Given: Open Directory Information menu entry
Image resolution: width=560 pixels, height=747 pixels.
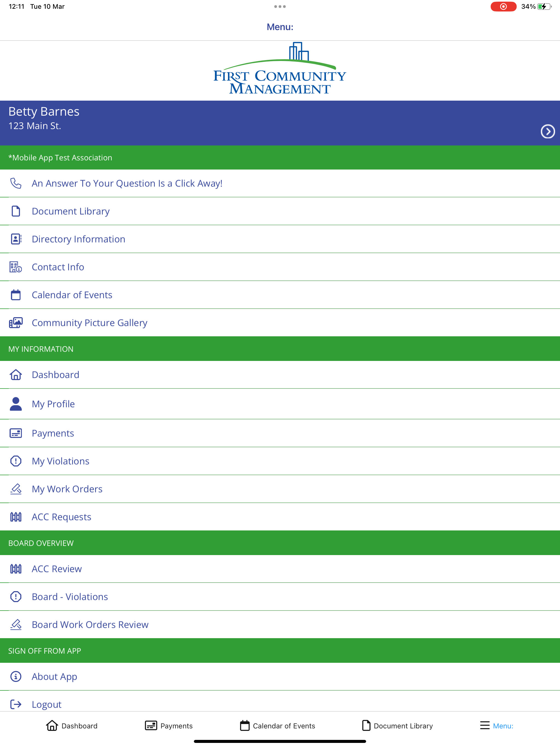Looking at the screenshot, I should click(x=280, y=239).
